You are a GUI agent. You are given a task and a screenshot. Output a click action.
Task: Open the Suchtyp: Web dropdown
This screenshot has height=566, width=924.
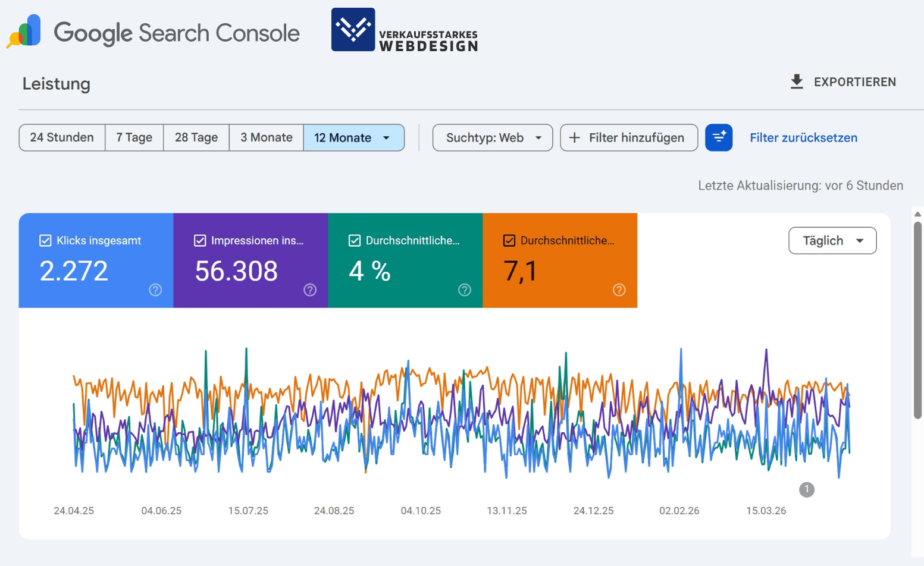pyautogui.click(x=492, y=137)
